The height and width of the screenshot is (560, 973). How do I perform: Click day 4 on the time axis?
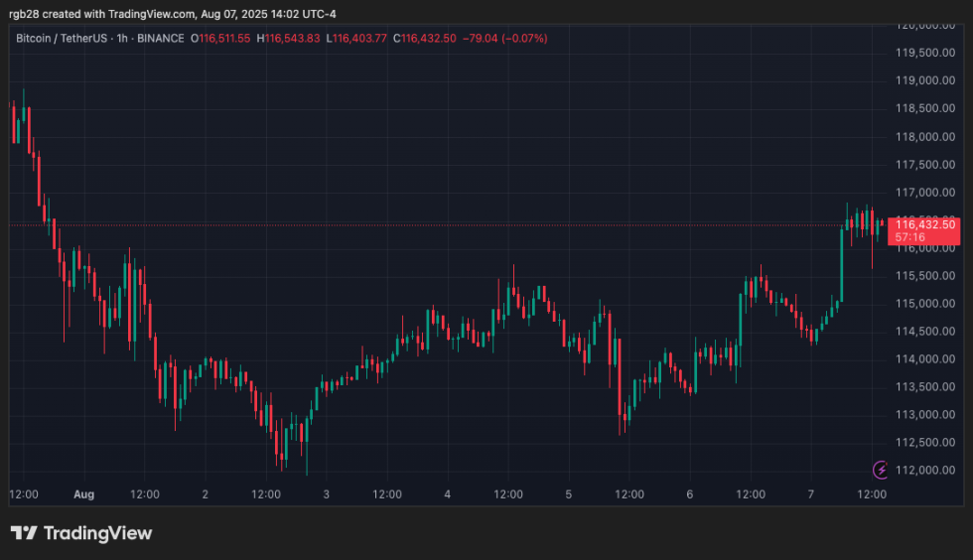(x=447, y=493)
